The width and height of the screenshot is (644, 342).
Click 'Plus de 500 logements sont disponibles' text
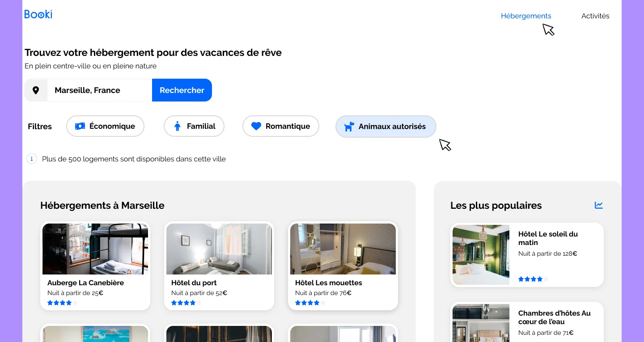tap(134, 159)
